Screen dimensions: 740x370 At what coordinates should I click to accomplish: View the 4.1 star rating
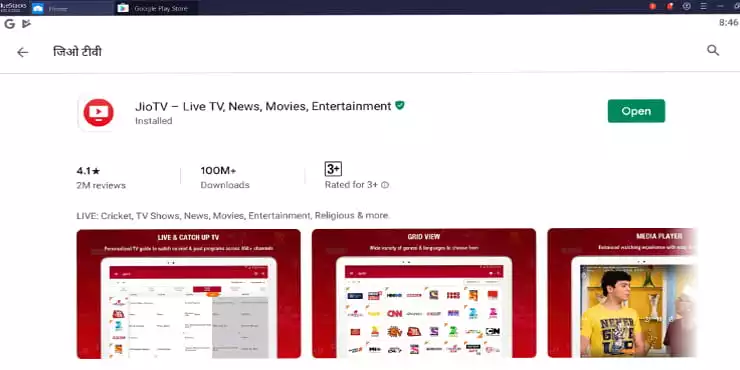pyautogui.click(x=88, y=171)
